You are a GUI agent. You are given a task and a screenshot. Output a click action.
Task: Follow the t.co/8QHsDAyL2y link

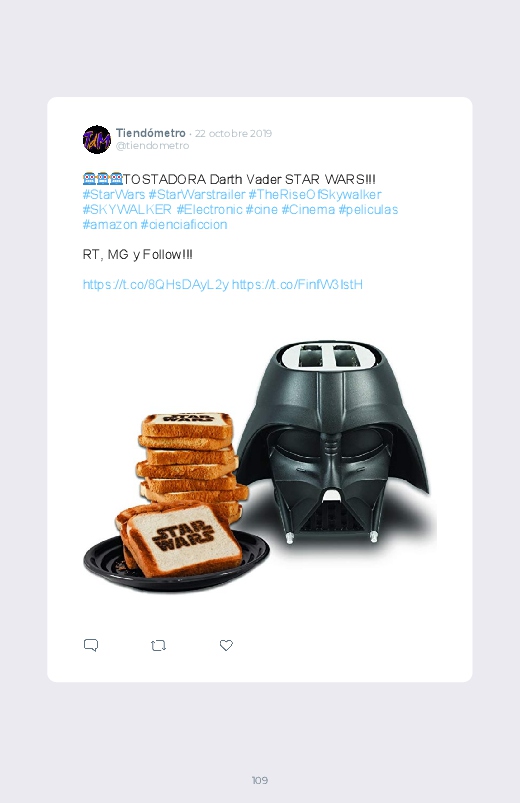pyautogui.click(x=156, y=285)
